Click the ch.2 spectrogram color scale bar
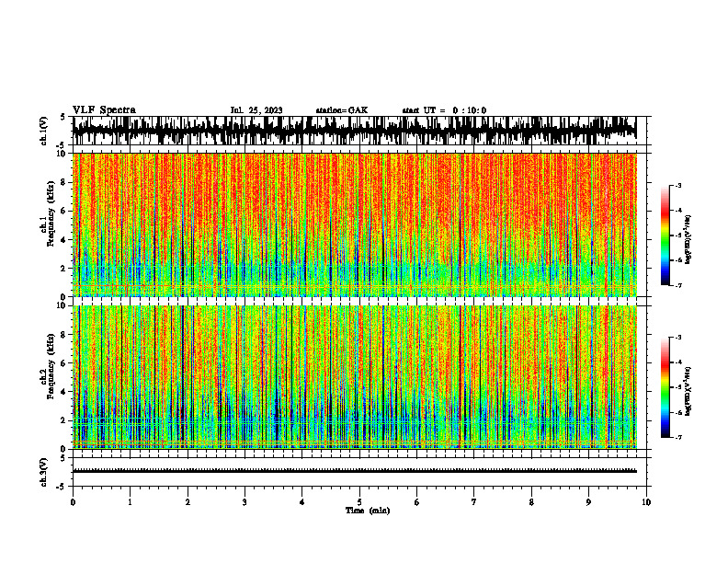Image resolution: width=728 pixels, height=563 pixels. pos(665,387)
